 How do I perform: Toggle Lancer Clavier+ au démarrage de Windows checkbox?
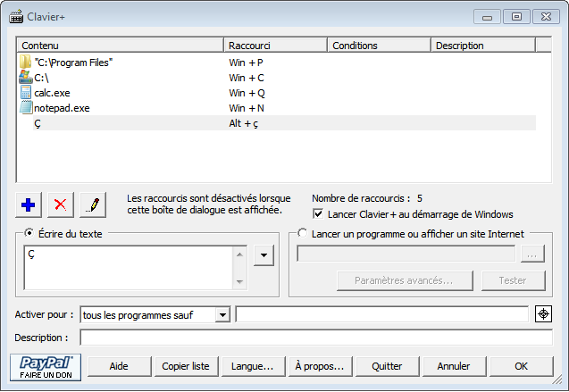point(318,214)
